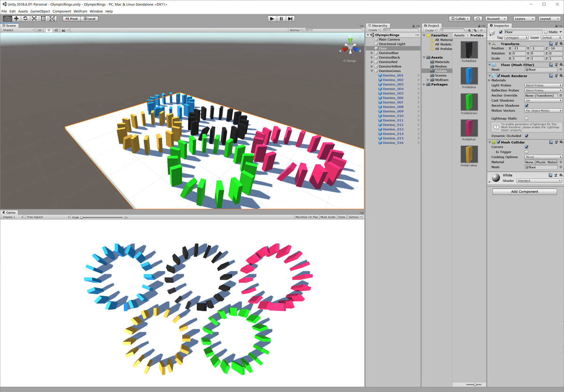The height and width of the screenshot is (392, 564).
Task: Enable the Is Trigger checkbox
Action: (526, 152)
